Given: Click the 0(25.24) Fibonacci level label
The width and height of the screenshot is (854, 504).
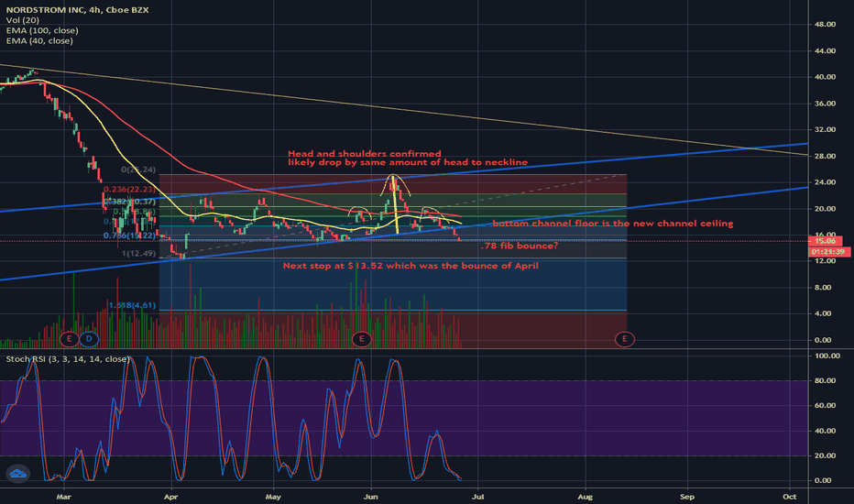Looking at the screenshot, I should coord(138,170).
